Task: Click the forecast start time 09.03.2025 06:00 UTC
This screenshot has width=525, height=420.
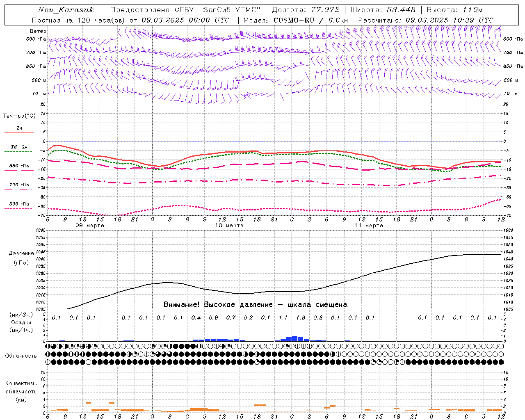Action: 185,20
